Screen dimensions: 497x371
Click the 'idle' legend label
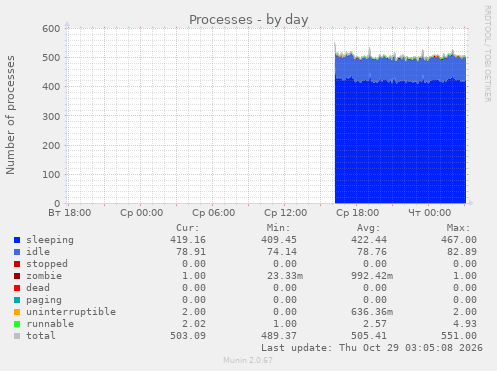pyautogui.click(x=38, y=252)
